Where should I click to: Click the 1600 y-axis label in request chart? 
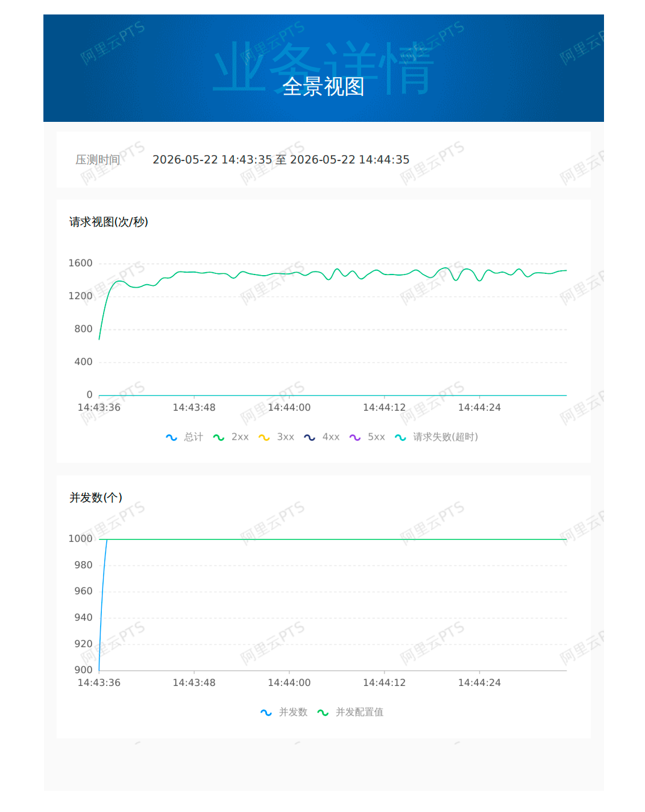[x=80, y=263]
